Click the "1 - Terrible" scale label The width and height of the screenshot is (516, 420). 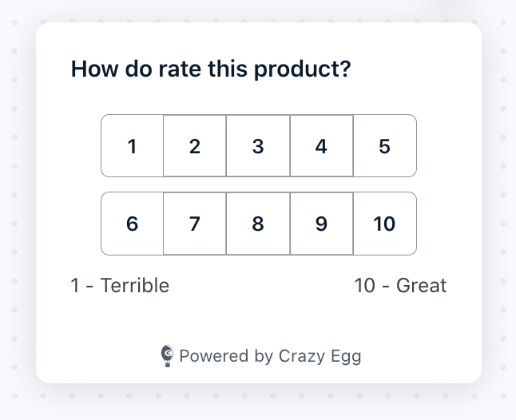[120, 285]
